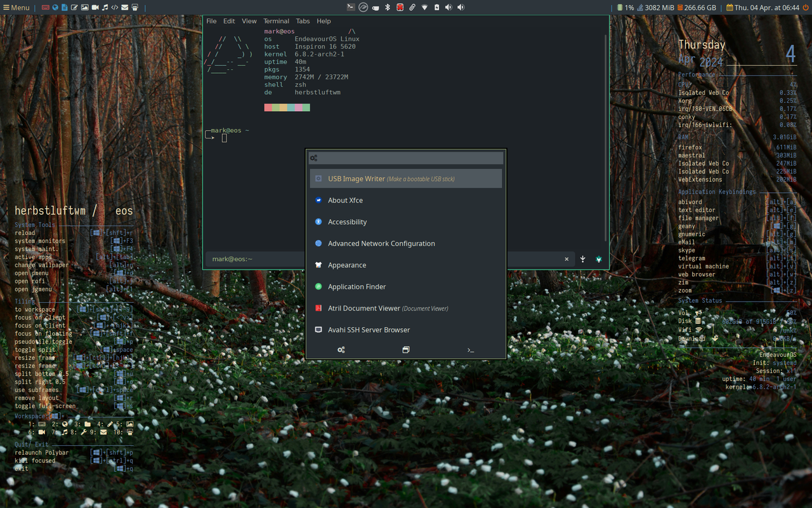Toggle the coffee cup caffeine icon in the tray

click(376, 7)
